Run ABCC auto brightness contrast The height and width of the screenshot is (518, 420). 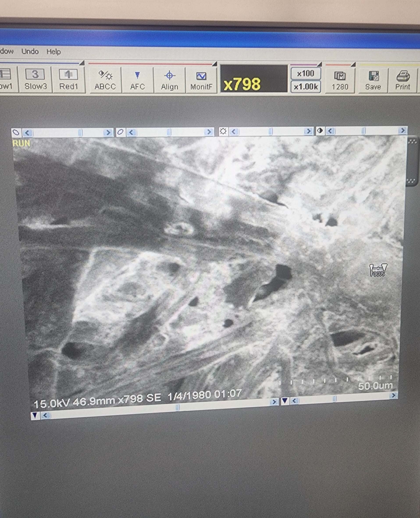(x=105, y=80)
